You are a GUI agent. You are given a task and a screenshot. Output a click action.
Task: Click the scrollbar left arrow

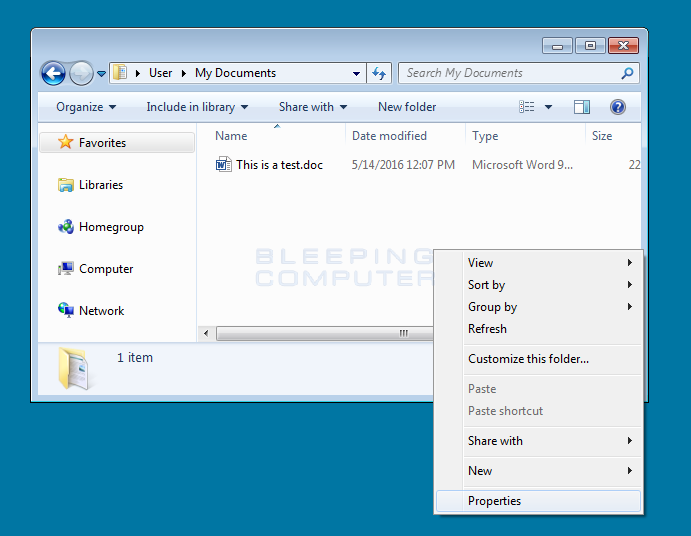(x=206, y=333)
